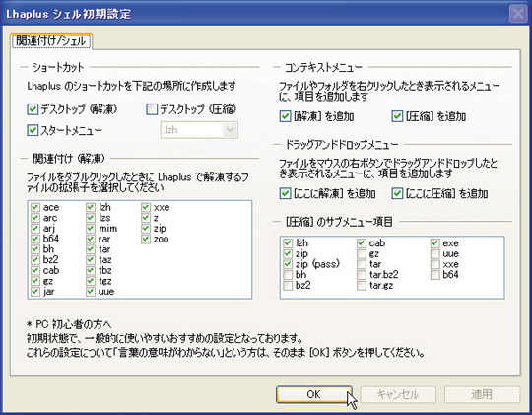Toggle [解凍] を追加 context menu checkbox
The height and width of the screenshot is (415, 532).
click(285, 116)
